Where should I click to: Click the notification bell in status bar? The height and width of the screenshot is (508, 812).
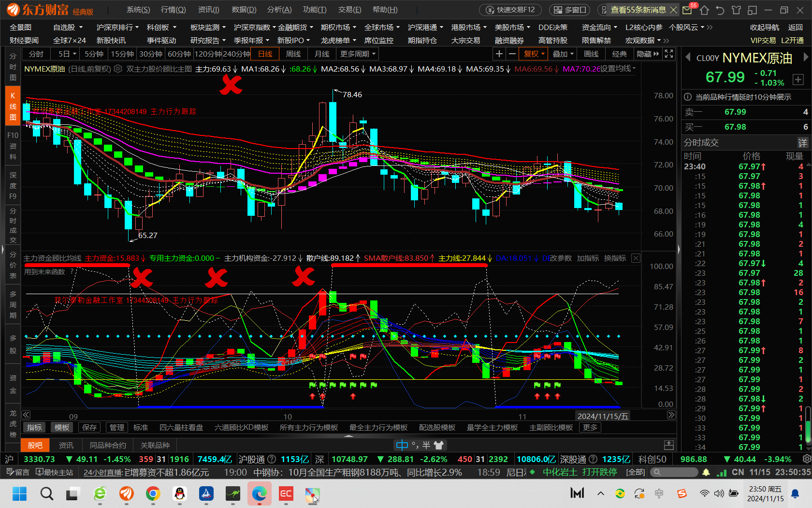pos(706,472)
